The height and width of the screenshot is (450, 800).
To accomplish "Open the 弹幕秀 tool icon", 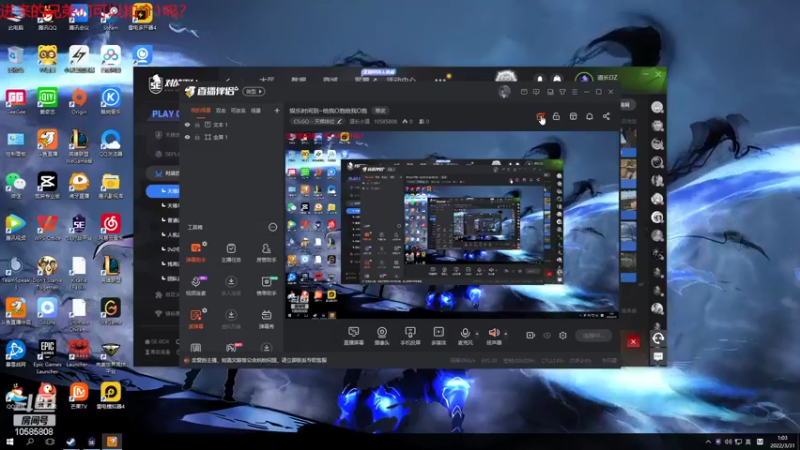I will coord(266,318).
